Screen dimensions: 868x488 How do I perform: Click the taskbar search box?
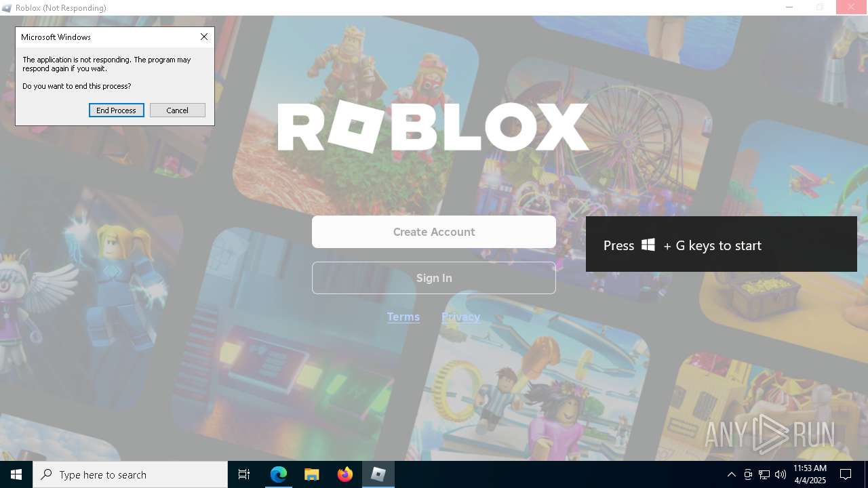click(x=130, y=474)
